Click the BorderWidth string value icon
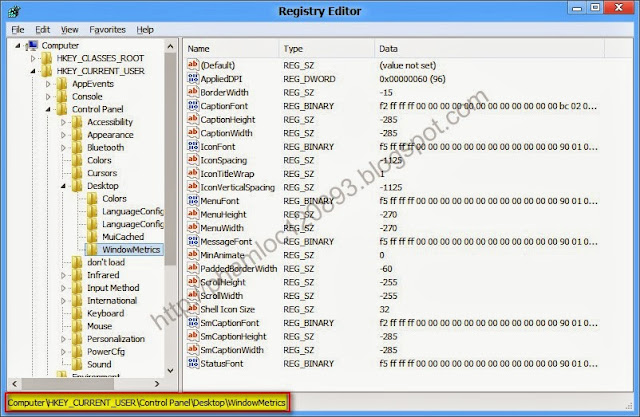The image size is (640, 417). 193,92
